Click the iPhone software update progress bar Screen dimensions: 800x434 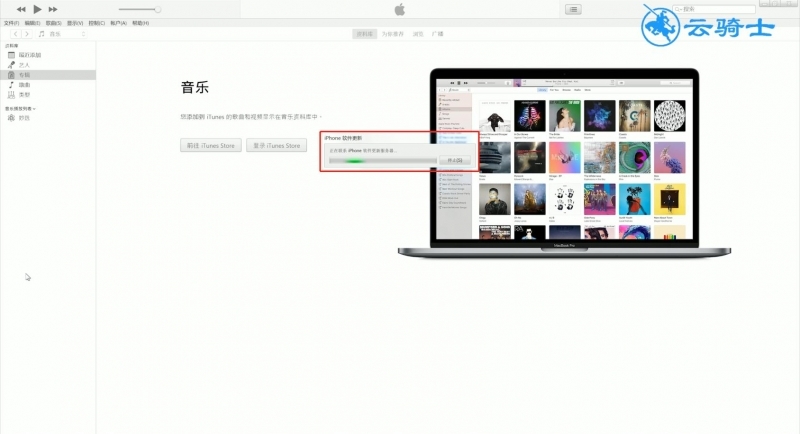pos(383,161)
